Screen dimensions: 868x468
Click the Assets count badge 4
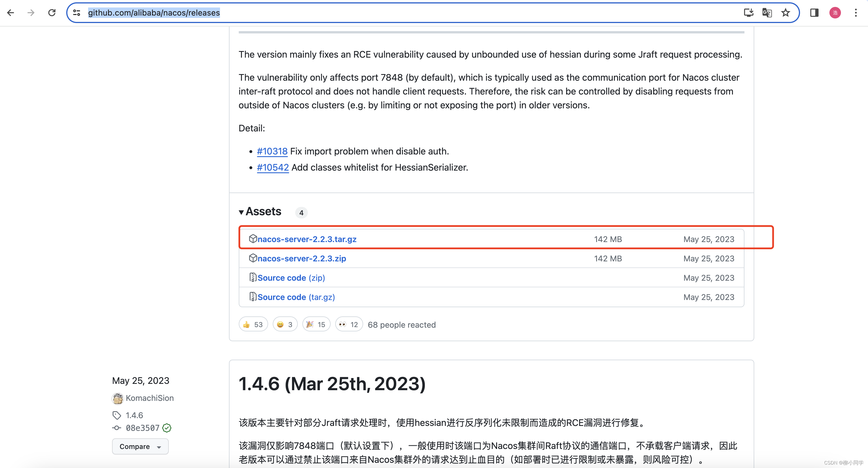[301, 213]
